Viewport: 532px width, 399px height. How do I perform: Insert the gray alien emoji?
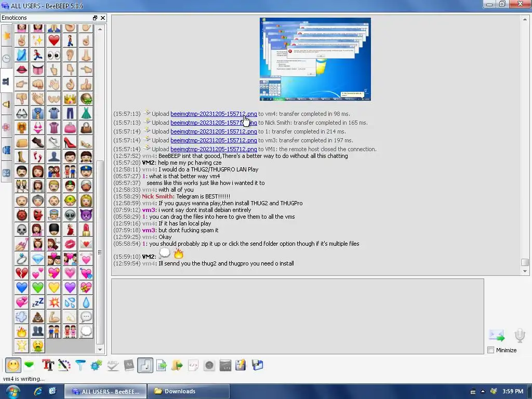point(70,215)
